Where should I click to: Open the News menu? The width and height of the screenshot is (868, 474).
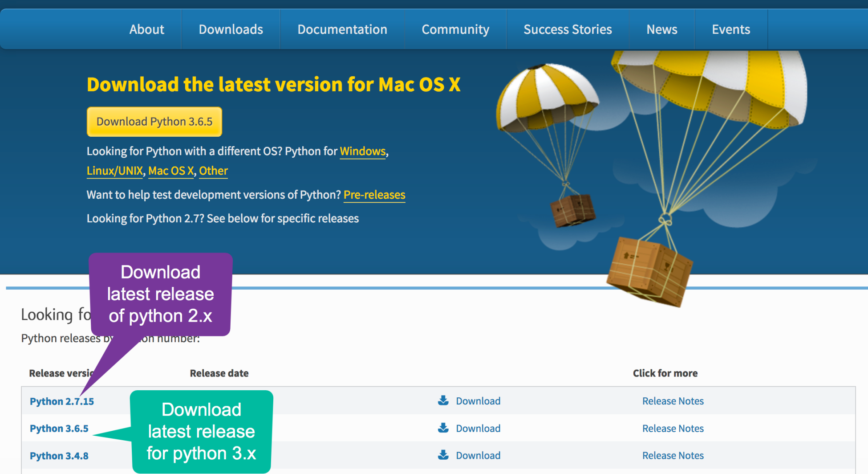[662, 29]
